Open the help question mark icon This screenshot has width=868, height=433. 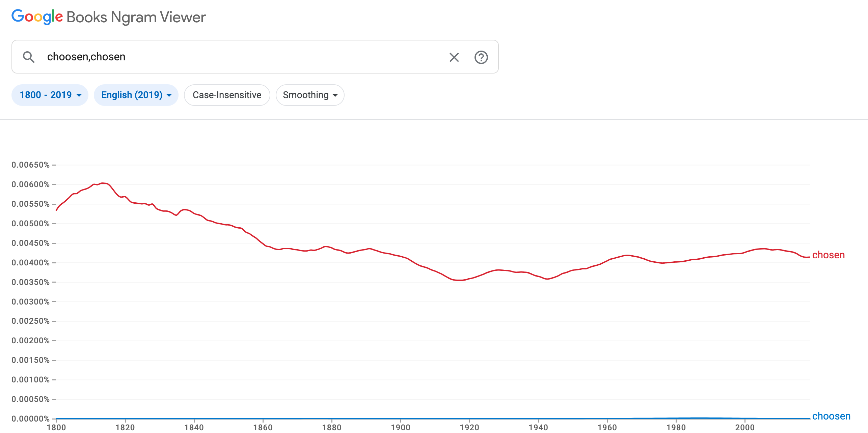click(481, 57)
